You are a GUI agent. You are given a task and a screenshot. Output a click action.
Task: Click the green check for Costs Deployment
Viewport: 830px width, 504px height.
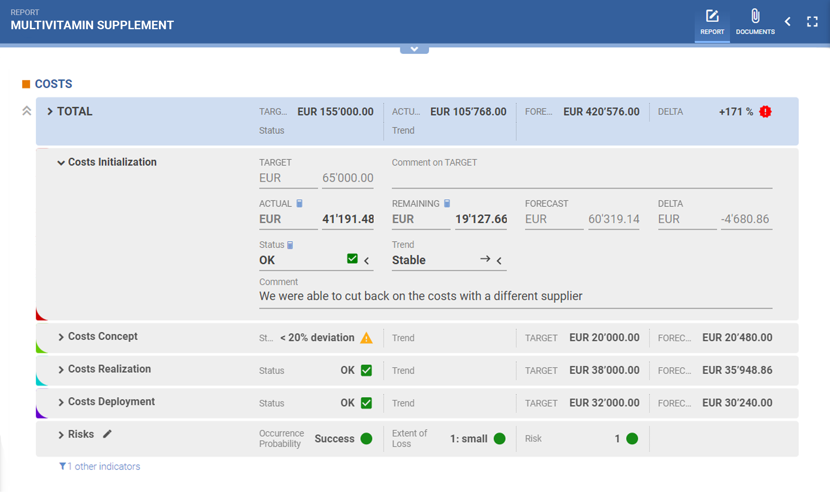pos(366,403)
